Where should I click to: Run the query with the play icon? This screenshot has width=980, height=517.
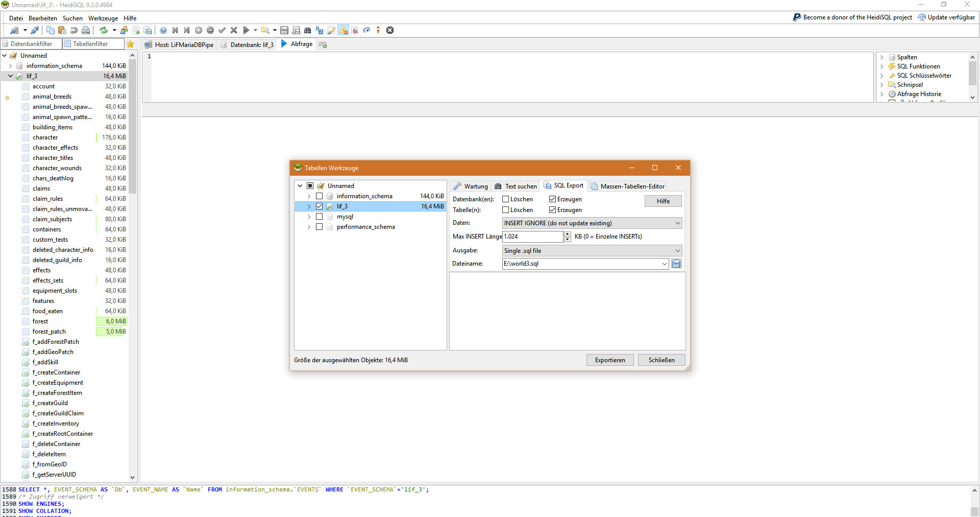(246, 30)
